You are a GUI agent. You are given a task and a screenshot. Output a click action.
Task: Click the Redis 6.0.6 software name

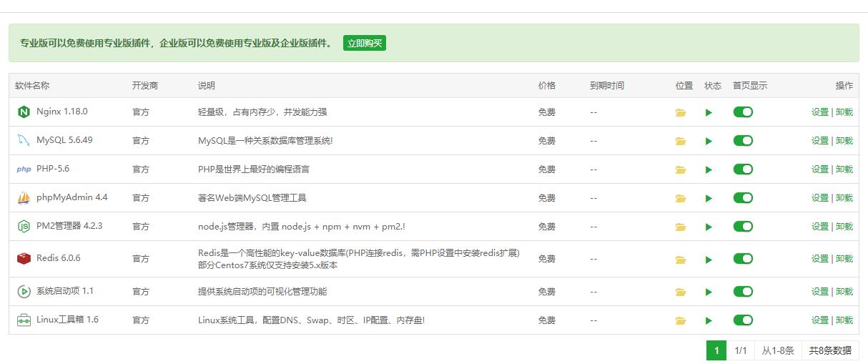(x=59, y=258)
